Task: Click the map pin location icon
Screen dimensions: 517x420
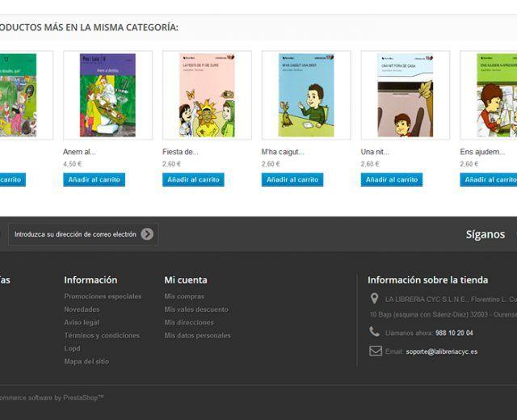Action: tap(374, 299)
